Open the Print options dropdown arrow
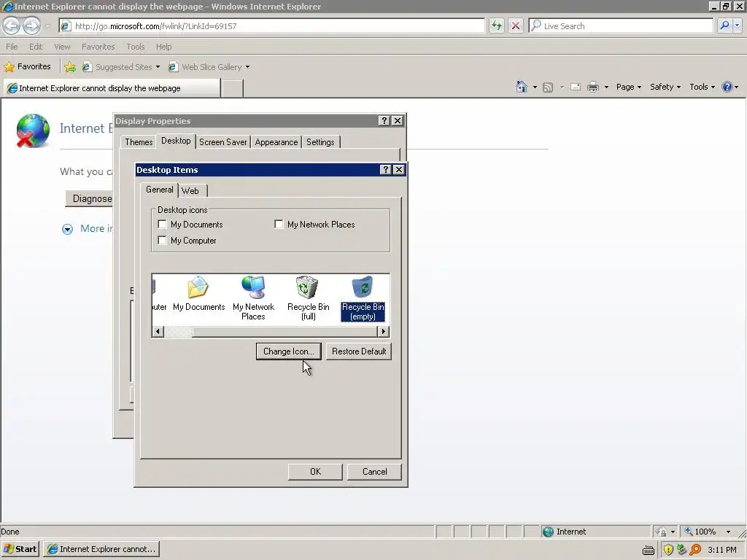747x560 pixels. (x=606, y=87)
